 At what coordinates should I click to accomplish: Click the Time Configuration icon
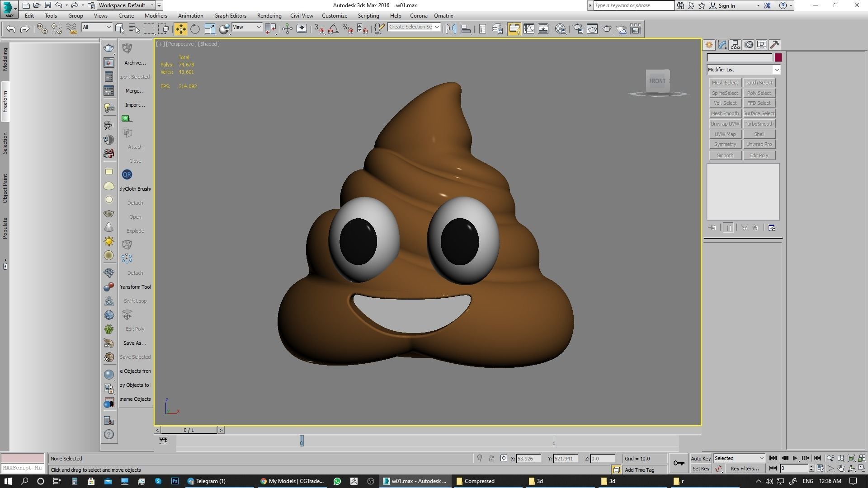(821, 469)
